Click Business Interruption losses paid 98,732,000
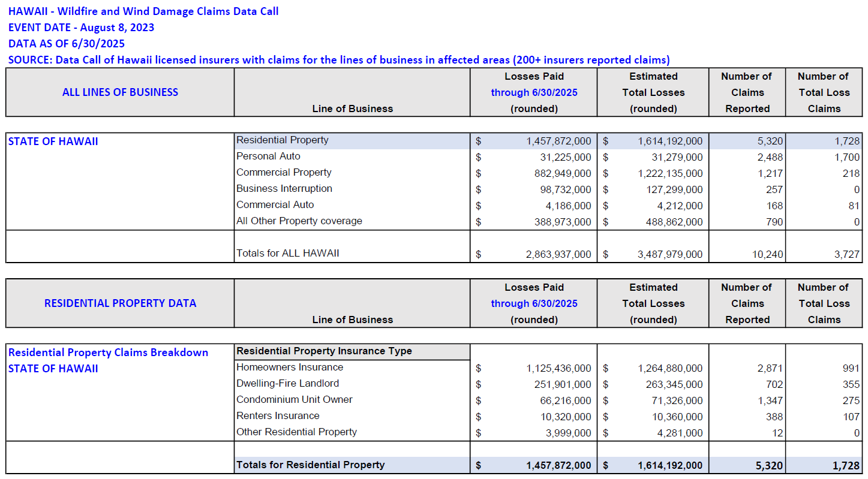The image size is (868, 479). click(565, 190)
